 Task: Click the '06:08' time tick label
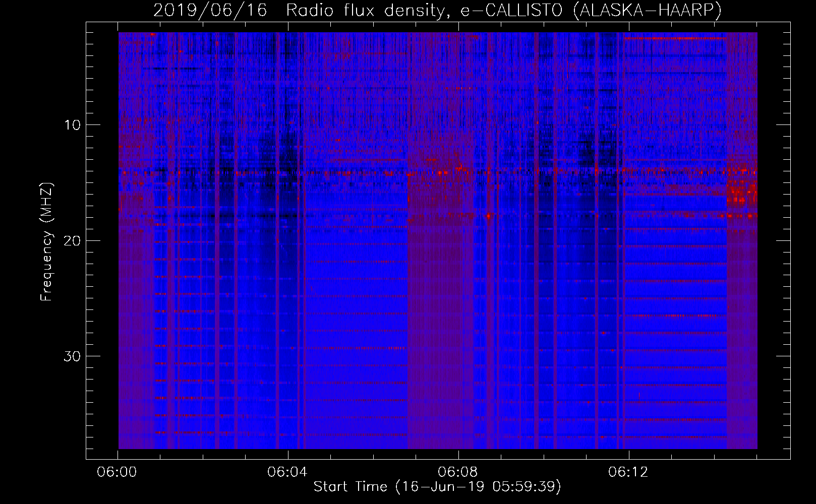click(458, 472)
